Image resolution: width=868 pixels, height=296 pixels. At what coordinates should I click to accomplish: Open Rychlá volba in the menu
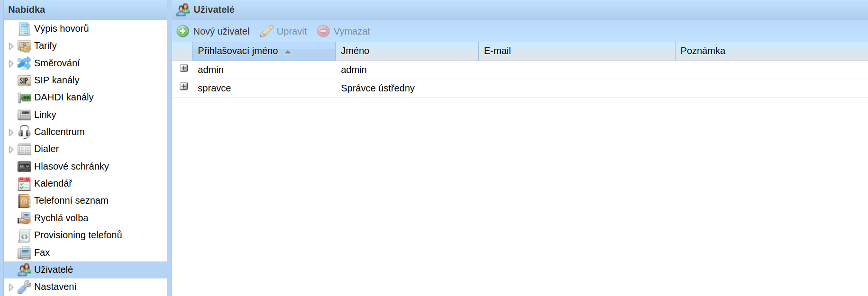pos(61,218)
